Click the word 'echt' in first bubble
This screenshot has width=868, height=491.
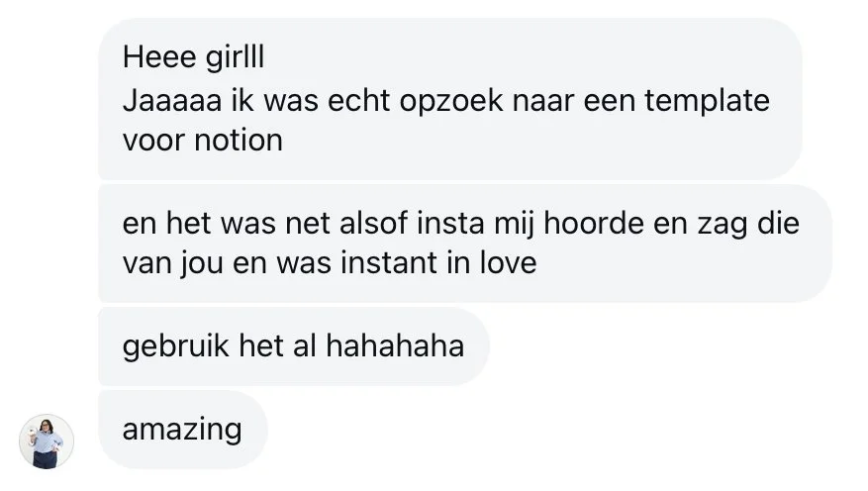coord(358,101)
